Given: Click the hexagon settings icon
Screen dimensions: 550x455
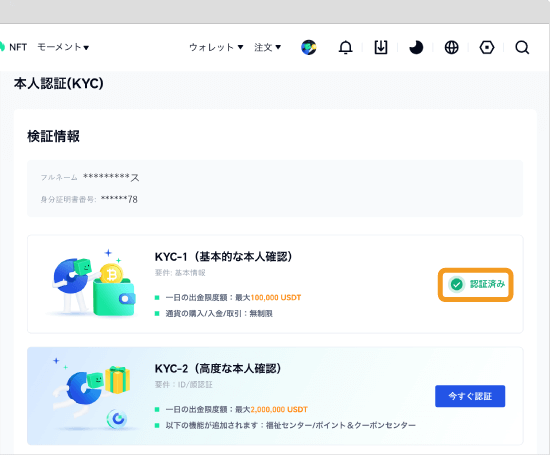Looking at the screenshot, I should [x=487, y=47].
